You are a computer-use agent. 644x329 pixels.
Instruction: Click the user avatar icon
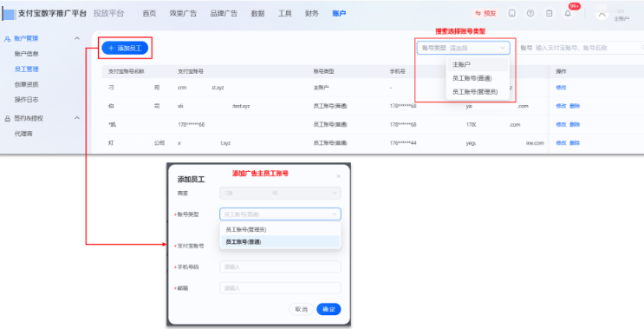click(x=602, y=14)
